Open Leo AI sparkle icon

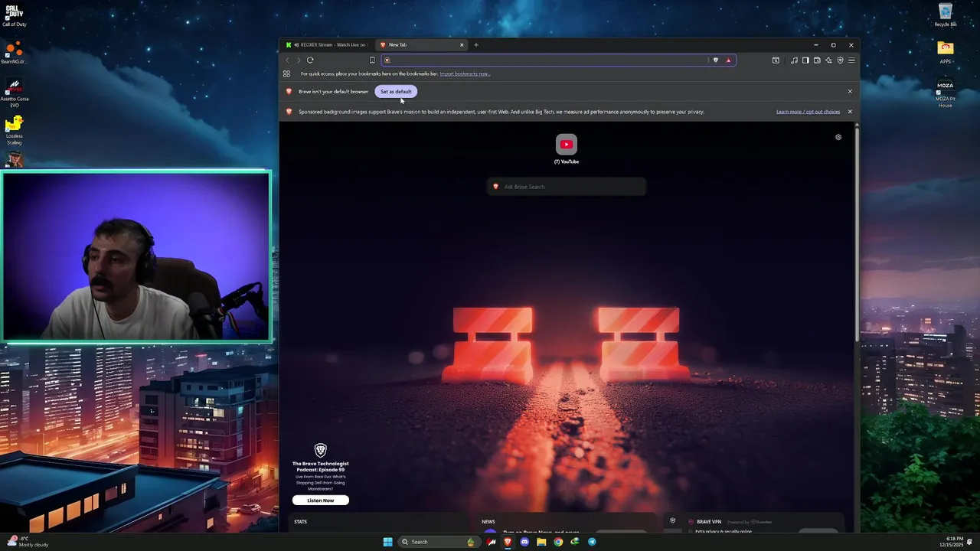828,60
